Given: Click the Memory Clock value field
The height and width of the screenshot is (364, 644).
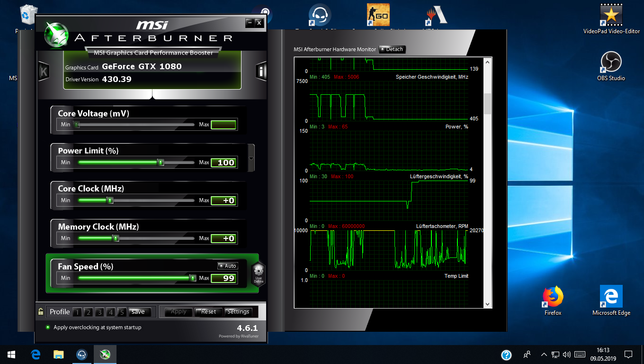Looking at the screenshot, I should pos(224,238).
